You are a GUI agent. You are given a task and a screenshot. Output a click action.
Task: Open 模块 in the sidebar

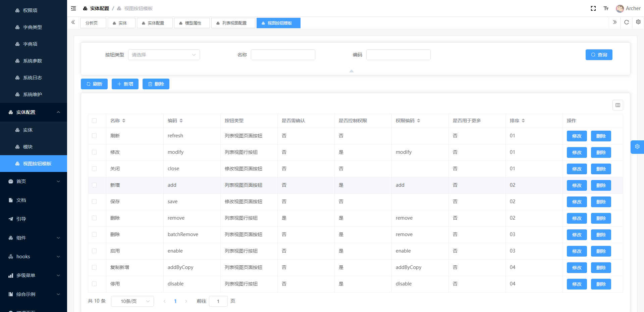tap(34, 147)
